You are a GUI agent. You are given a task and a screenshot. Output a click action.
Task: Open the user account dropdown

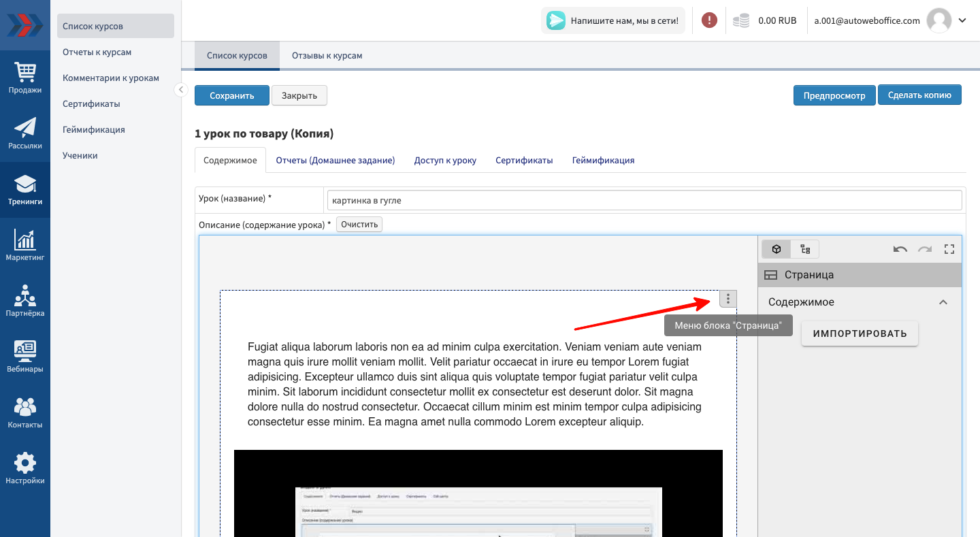pos(962,20)
